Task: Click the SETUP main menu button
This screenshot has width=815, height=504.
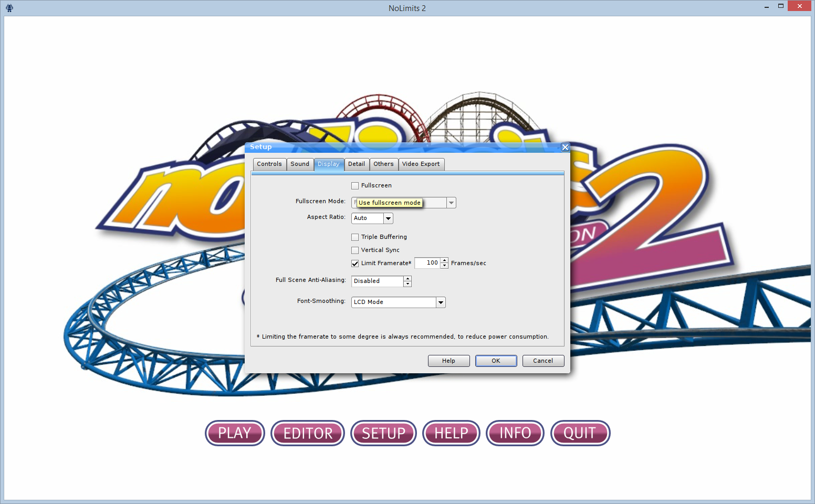Action: pos(383,433)
